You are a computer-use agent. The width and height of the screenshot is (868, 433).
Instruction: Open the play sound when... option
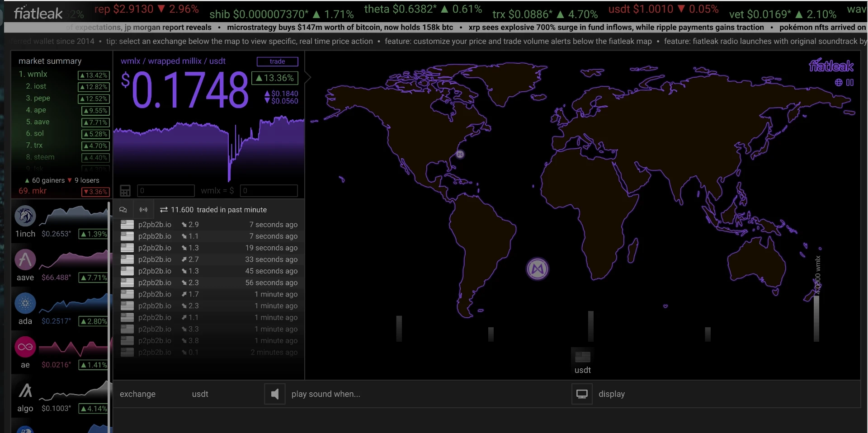coord(325,394)
